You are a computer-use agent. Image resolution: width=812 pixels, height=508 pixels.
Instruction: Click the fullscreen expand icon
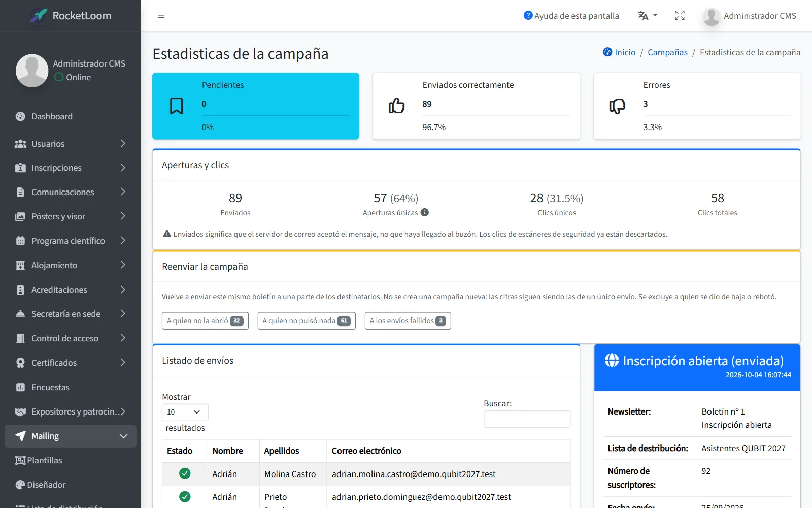(680, 16)
